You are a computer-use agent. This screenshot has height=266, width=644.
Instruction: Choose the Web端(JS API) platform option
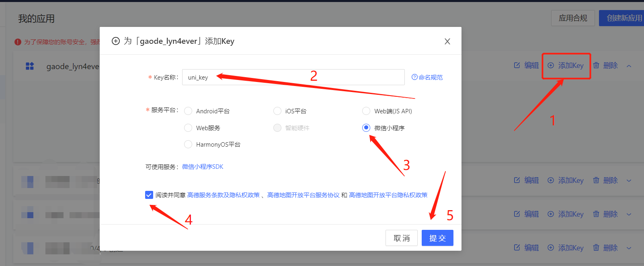(x=366, y=111)
